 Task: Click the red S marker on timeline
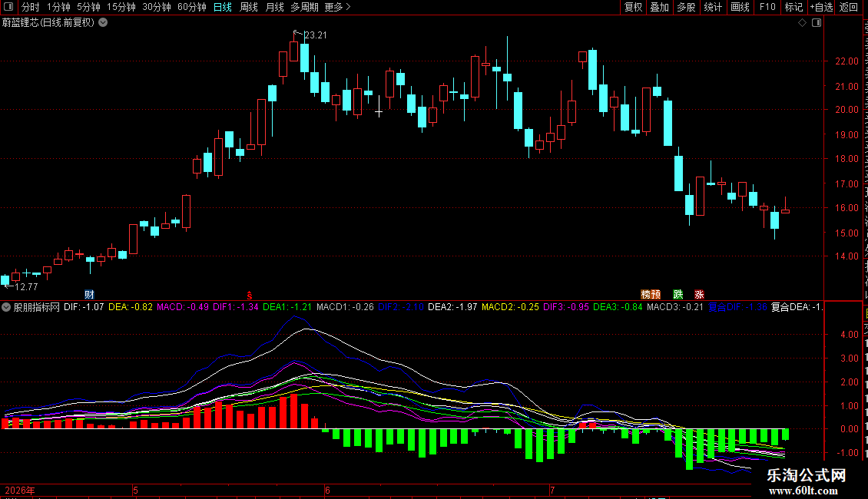click(249, 296)
